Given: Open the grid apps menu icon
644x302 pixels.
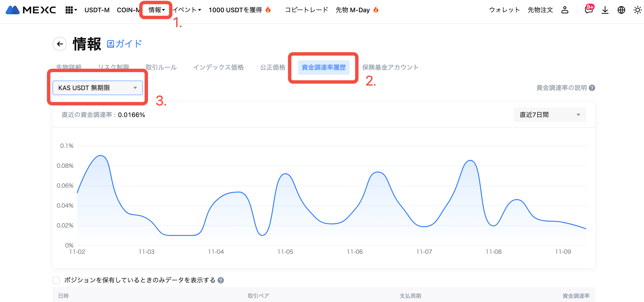Looking at the screenshot, I should coord(69,10).
